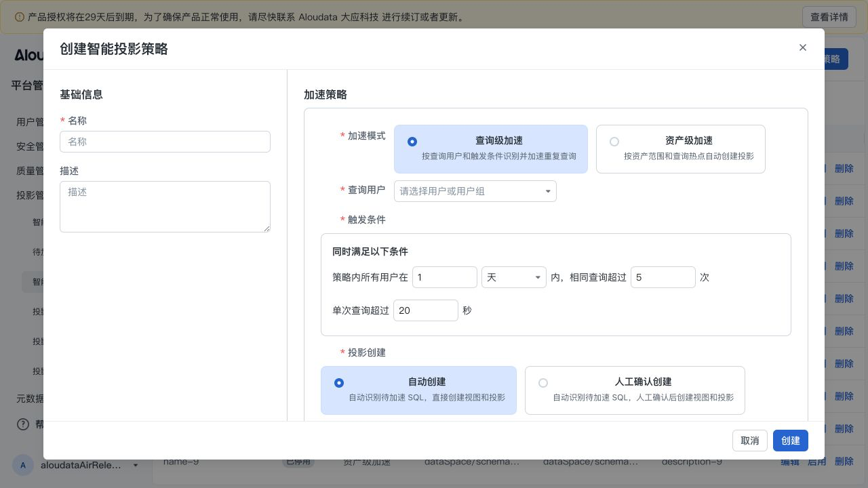
Task: Select 自动创建 projection creation option
Action: point(418,390)
